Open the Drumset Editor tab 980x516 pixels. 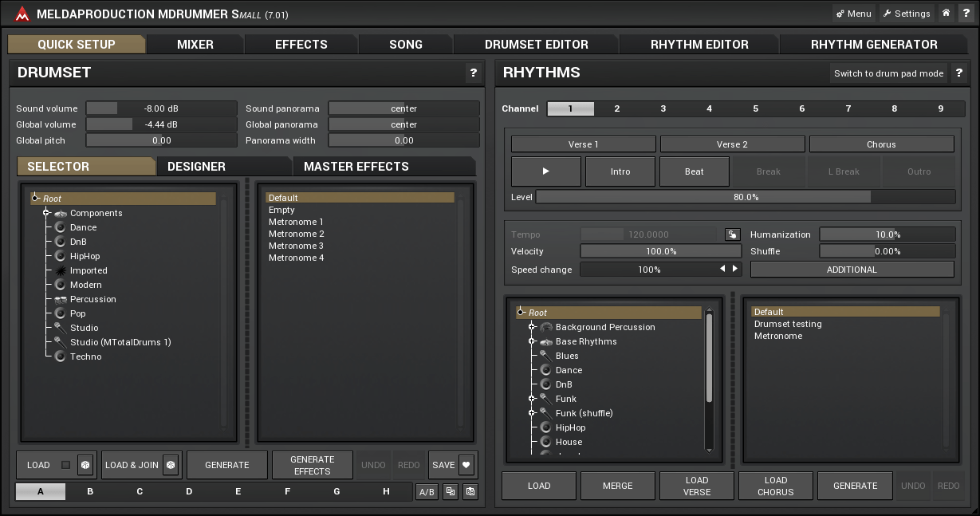[x=537, y=45]
